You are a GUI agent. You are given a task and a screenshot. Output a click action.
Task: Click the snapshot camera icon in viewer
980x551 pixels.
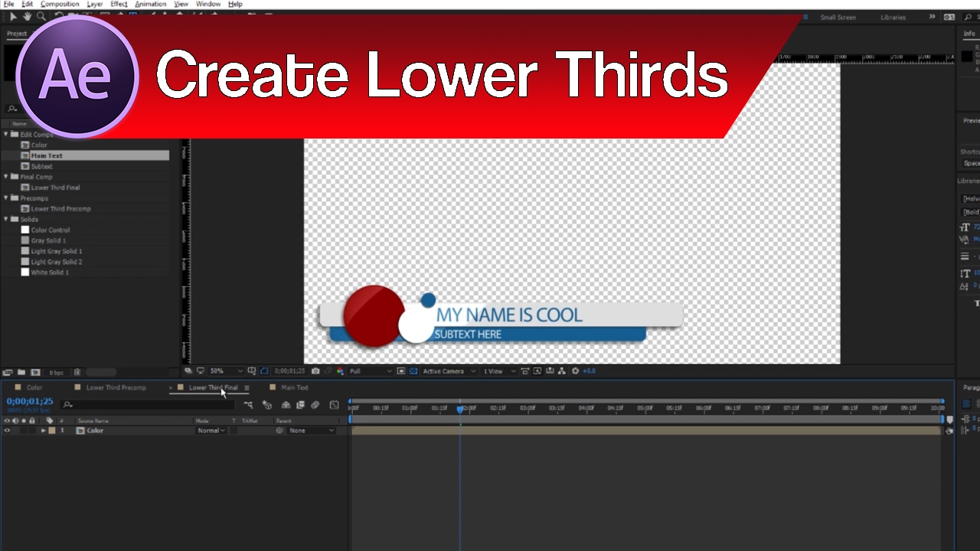tap(315, 371)
